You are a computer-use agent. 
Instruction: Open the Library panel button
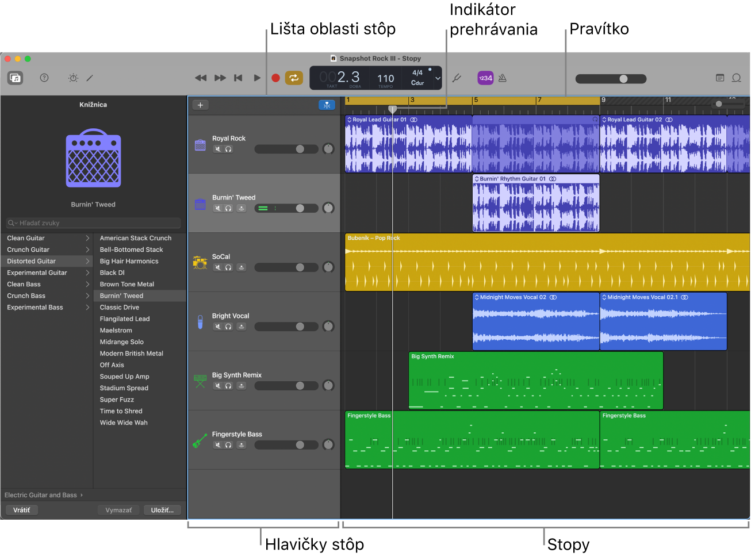(16, 78)
